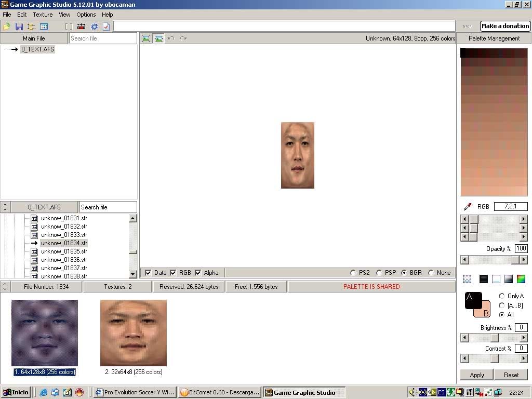Screen dimensions: 532x399
Task: Click the Contrast slider right arrow
Action: pyautogui.click(x=524, y=358)
